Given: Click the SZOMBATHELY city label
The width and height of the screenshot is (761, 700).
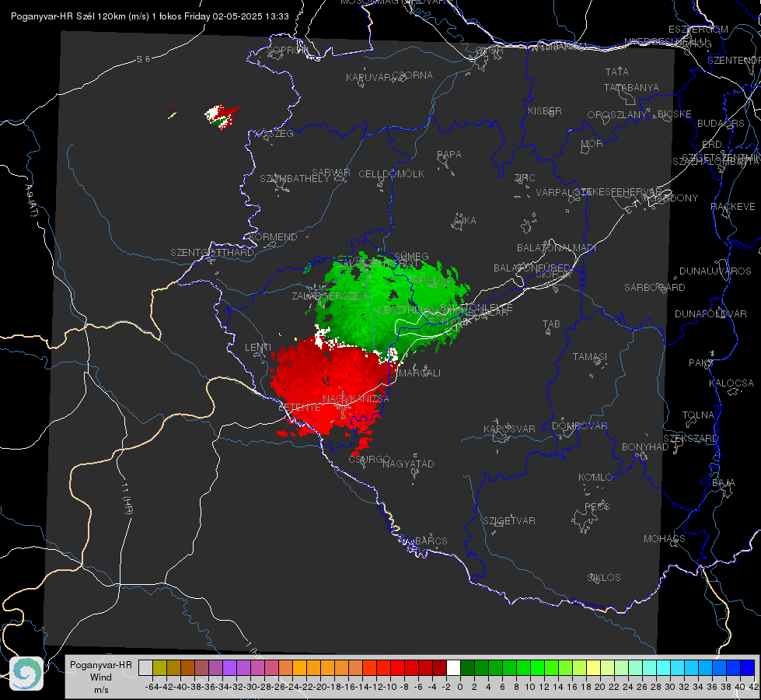Looking at the screenshot, I should (x=295, y=179).
